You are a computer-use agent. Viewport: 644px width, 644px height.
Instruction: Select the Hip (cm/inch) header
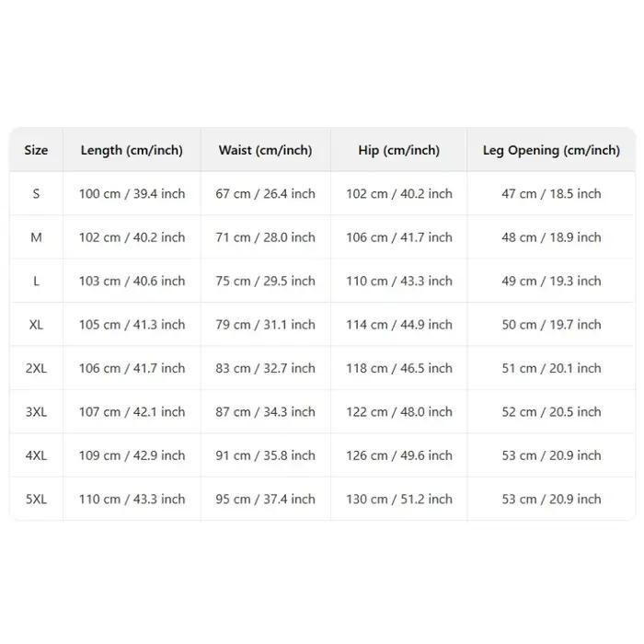[x=398, y=150]
